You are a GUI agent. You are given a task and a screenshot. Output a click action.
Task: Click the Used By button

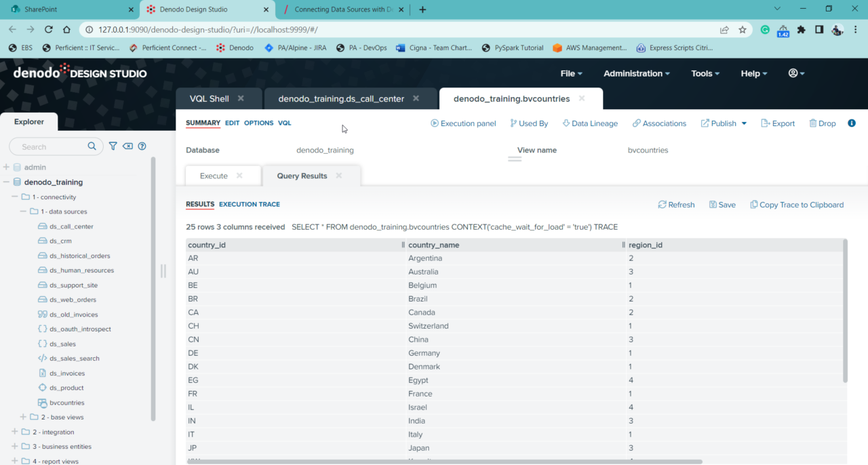point(529,123)
